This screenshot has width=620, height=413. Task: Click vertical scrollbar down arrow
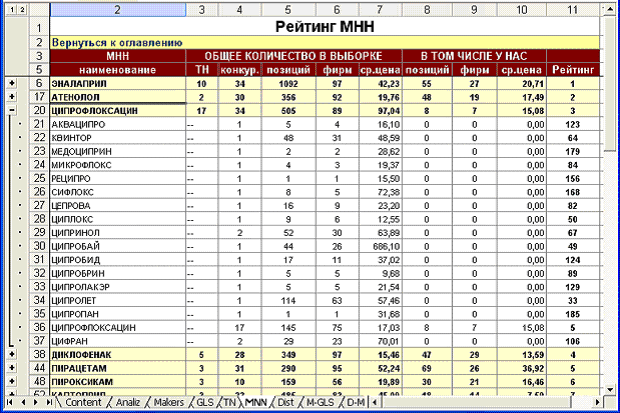tap(609, 390)
